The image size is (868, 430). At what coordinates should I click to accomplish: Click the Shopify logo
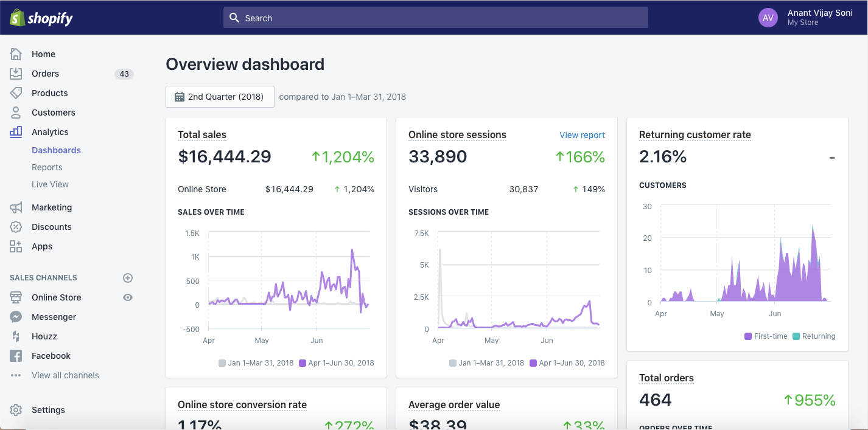(41, 18)
